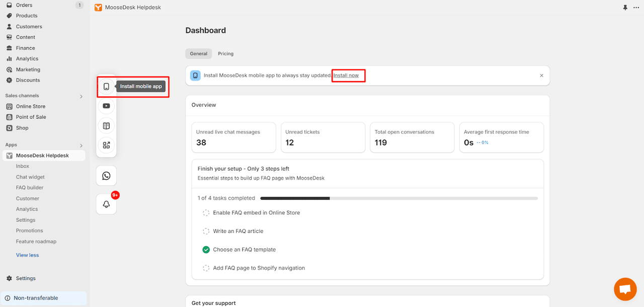Screen dimensions: 644x307
Task: Expand the Apps section chevron
Action: point(81,145)
